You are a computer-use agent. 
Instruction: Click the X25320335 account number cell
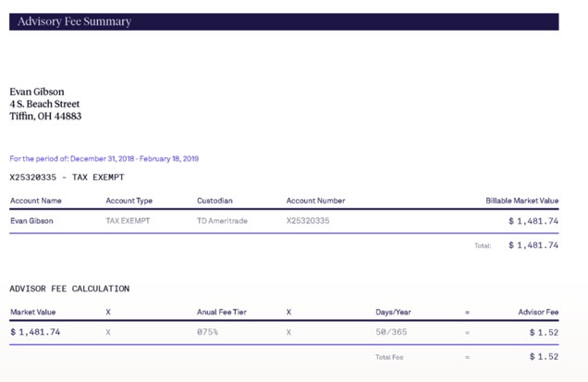(308, 221)
